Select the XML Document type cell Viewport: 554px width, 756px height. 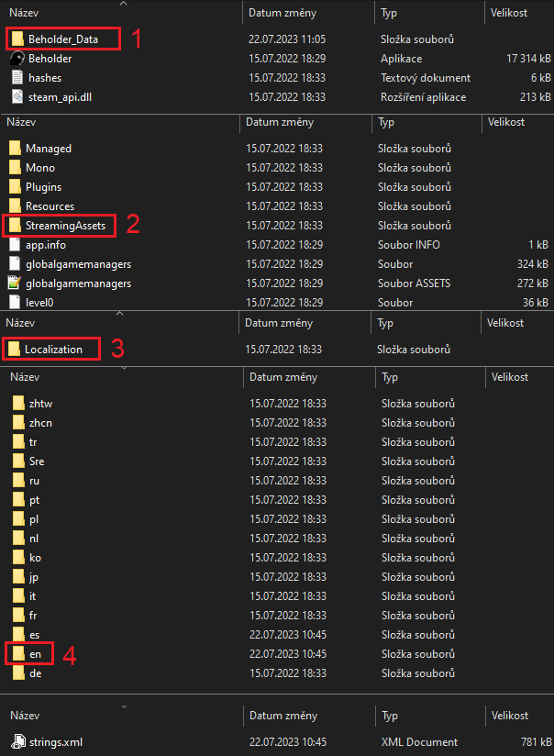point(419,741)
